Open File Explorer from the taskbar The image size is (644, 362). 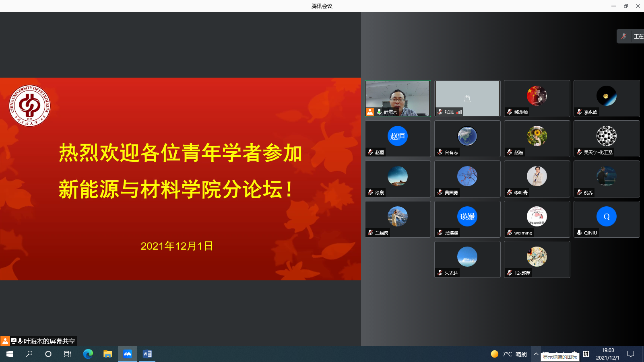tap(107, 354)
